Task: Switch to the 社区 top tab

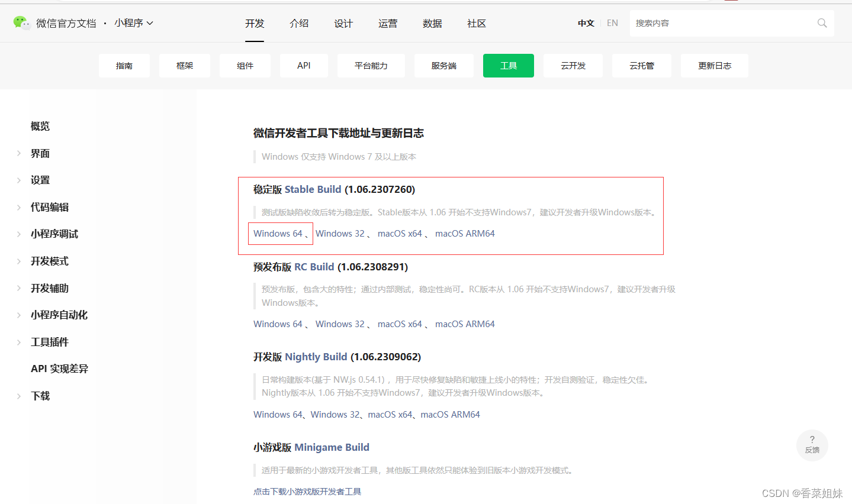Action: coord(477,23)
